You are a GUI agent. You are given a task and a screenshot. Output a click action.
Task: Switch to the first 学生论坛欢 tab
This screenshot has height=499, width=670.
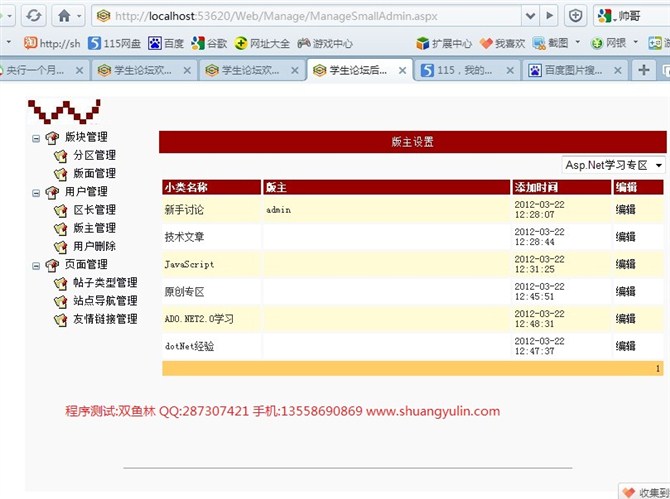(144, 70)
